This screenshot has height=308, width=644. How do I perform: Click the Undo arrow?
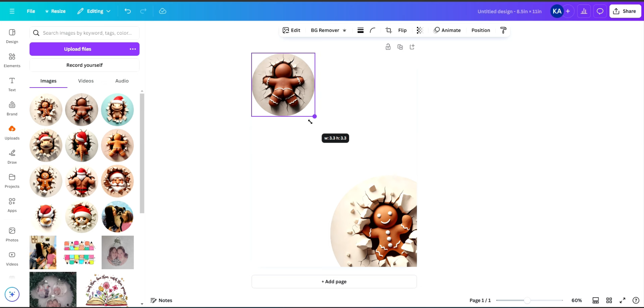128,11
